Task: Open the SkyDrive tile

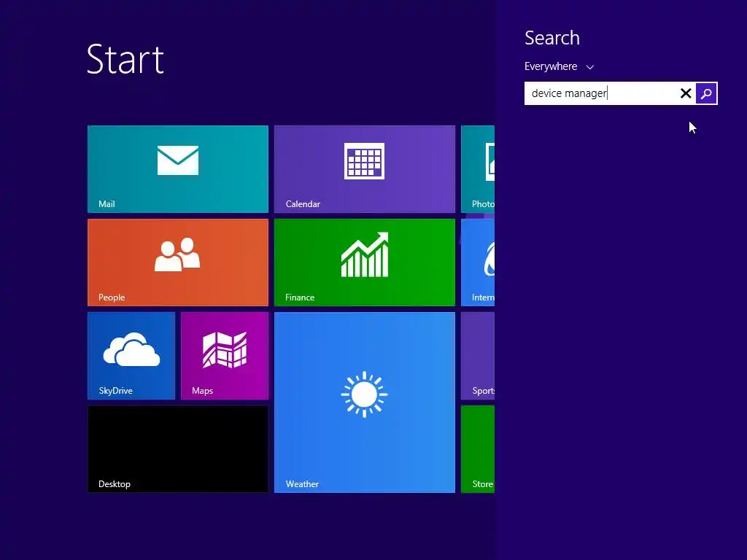Action: coord(131,356)
